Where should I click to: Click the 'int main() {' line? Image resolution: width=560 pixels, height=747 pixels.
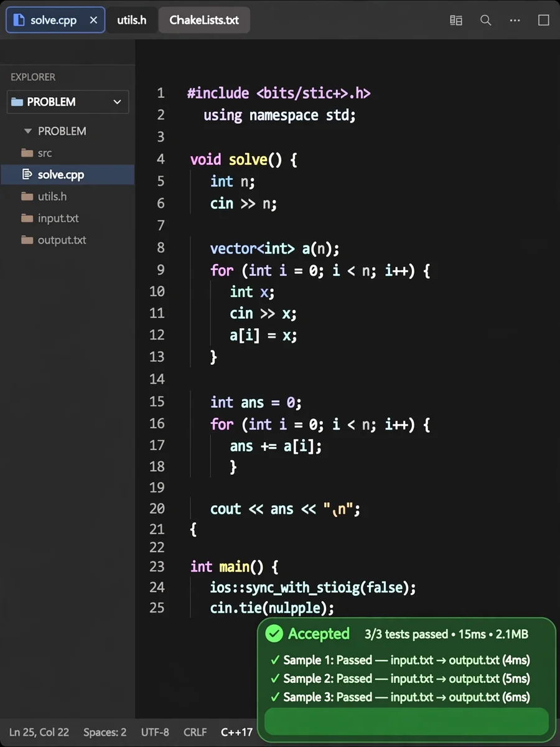click(234, 568)
